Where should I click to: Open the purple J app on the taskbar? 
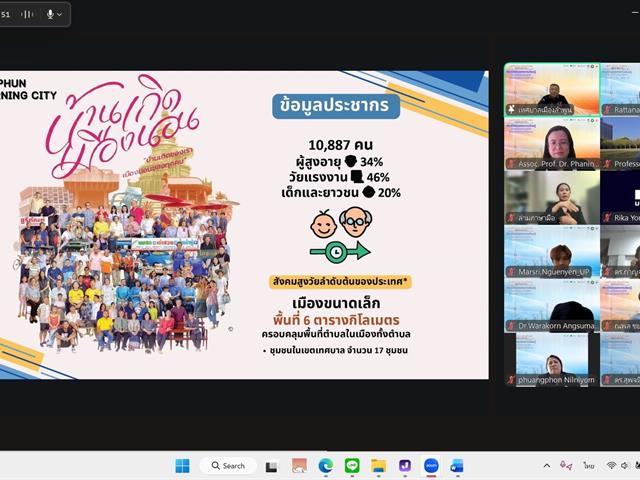(x=405, y=466)
